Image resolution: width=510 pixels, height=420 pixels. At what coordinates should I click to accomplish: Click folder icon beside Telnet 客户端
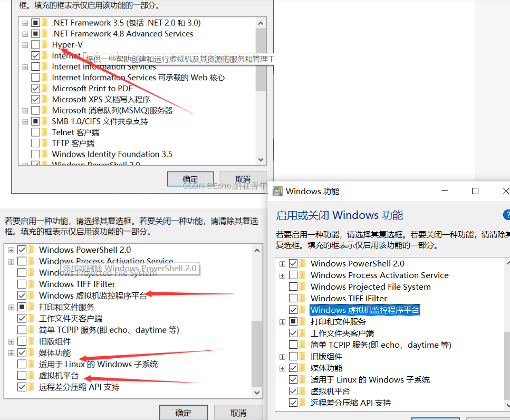tap(45, 132)
